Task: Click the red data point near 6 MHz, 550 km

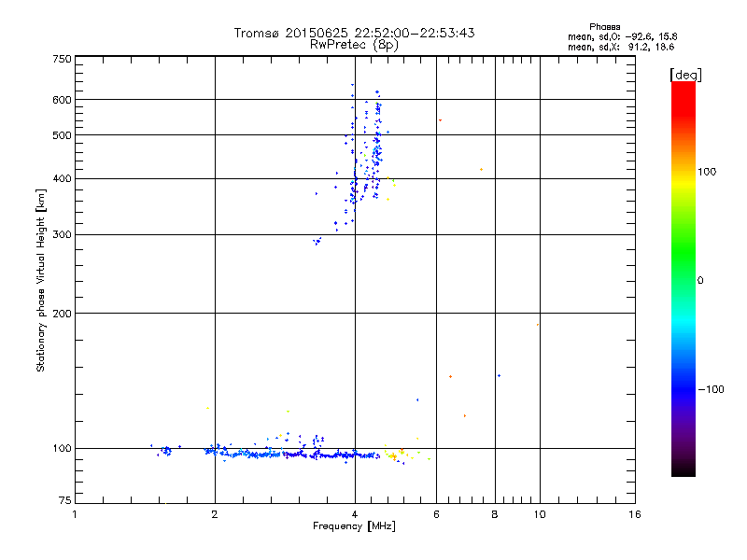Action: pyautogui.click(x=440, y=120)
